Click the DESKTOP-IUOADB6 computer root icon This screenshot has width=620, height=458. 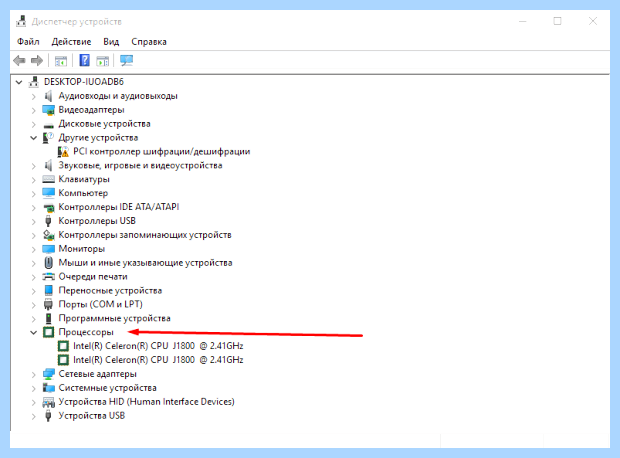click(34, 82)
